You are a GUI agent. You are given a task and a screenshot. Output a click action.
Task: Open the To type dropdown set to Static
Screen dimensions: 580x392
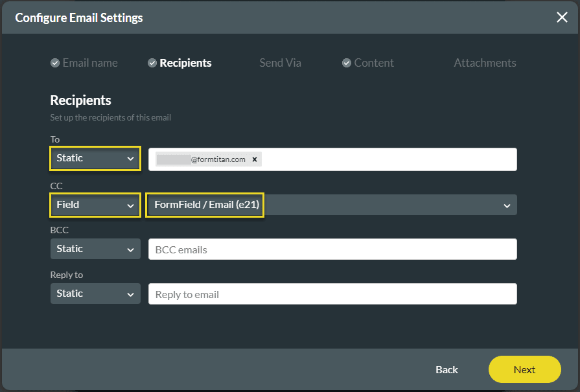tap(95, 158)
